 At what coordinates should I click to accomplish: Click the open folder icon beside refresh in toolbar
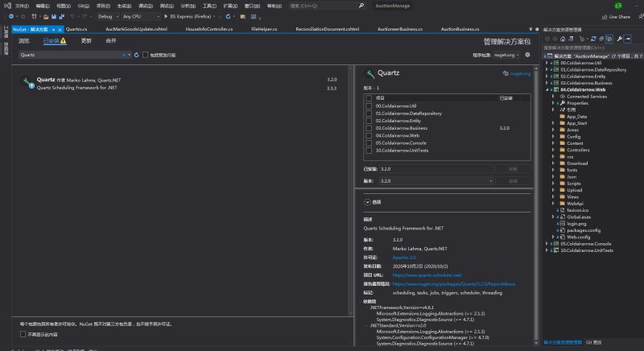click(243, 16)
